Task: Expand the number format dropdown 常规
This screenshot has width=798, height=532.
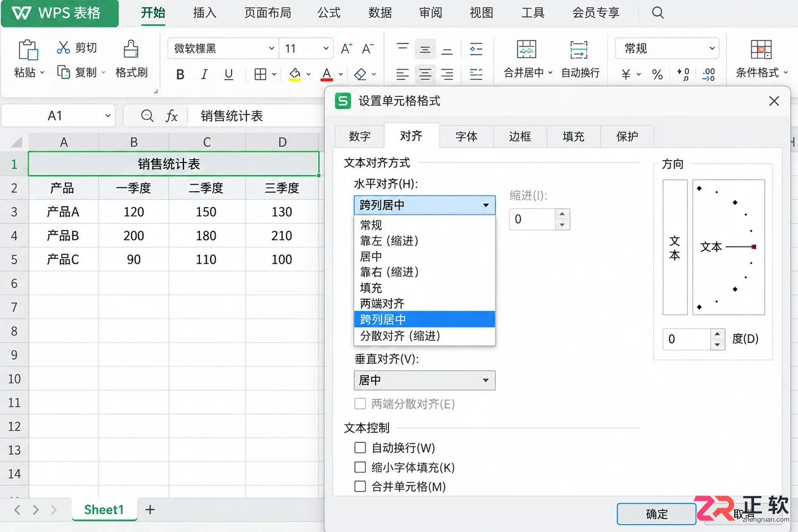Action: point(712,49)
